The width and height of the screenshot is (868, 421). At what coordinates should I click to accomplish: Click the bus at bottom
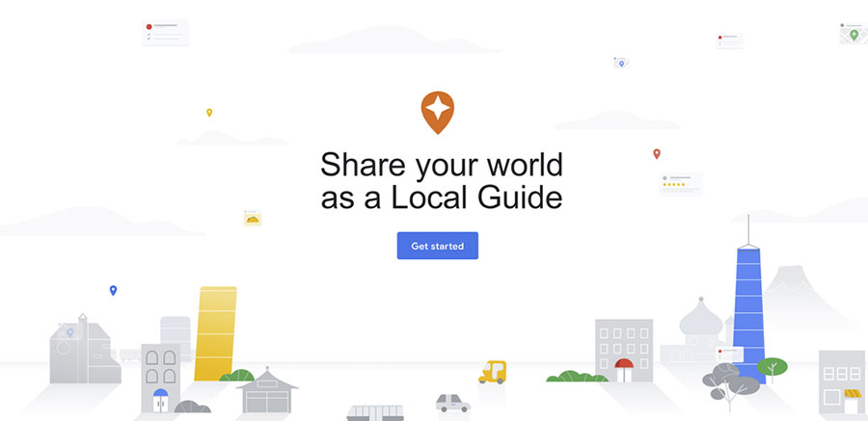[x=375, y=412]
